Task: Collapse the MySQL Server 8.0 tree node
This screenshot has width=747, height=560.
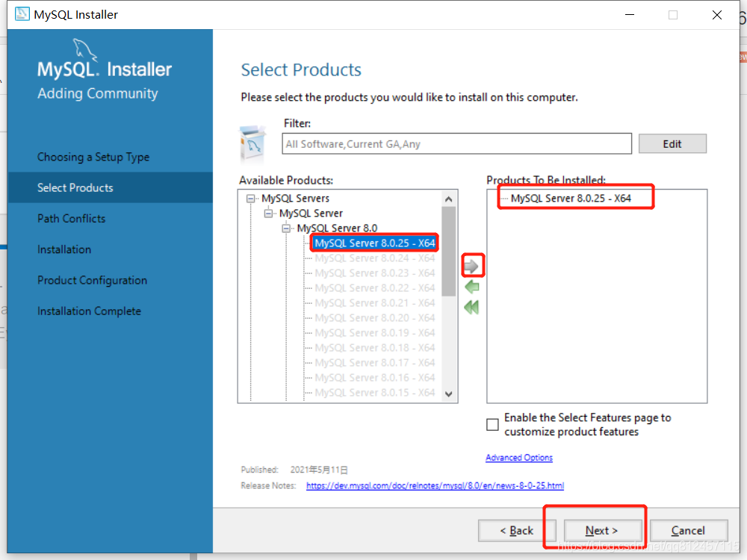Action: [286, 228]
